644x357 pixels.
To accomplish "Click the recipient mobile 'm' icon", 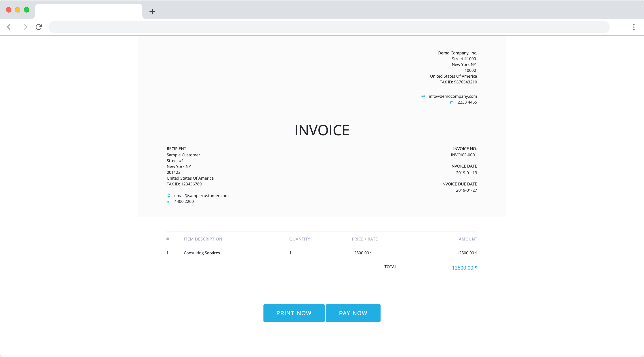I will 168,202.
